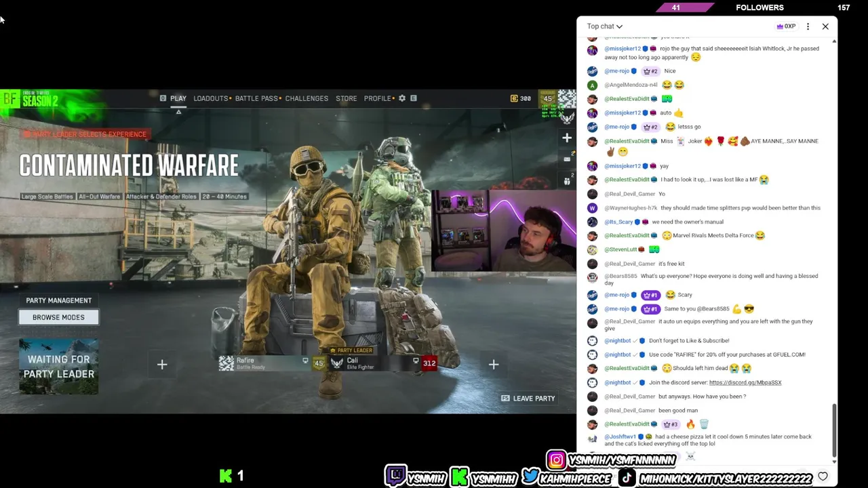Click the plus icon on right sidebar
Image resolution: width=868 pixels, height=488 pixels.
pyautogui.click(x=567, y=138)
